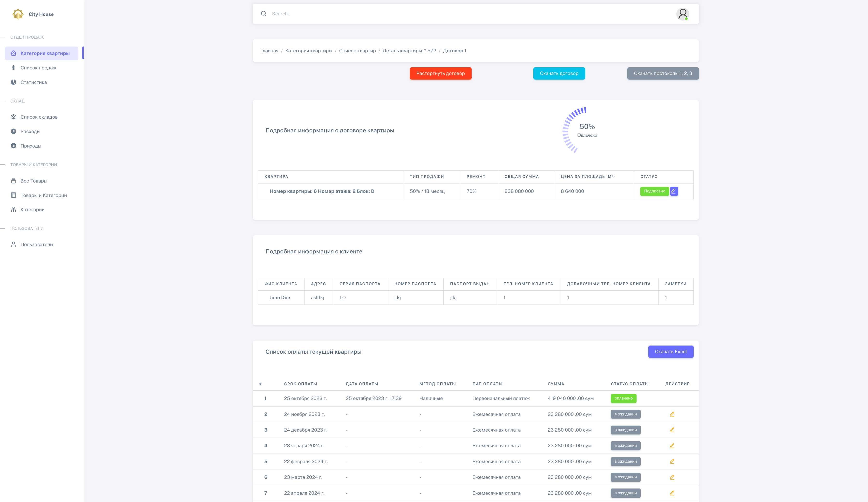Go to Главная breadcrumb link
Image resolution: width=868 pixels, height=502 pixels.
269,51
